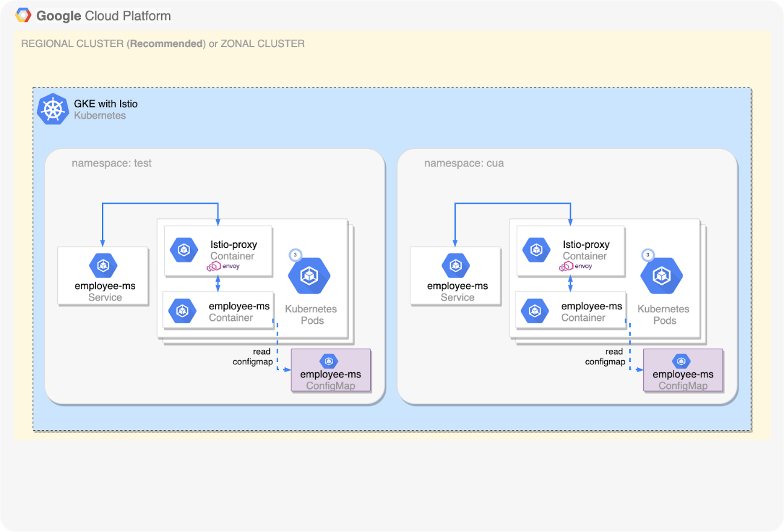Select the employee-ms ConfigMap box in test namespace
The width and height of the screenshot is (784, 532).
pyautogui.click(x=330, y=370)
